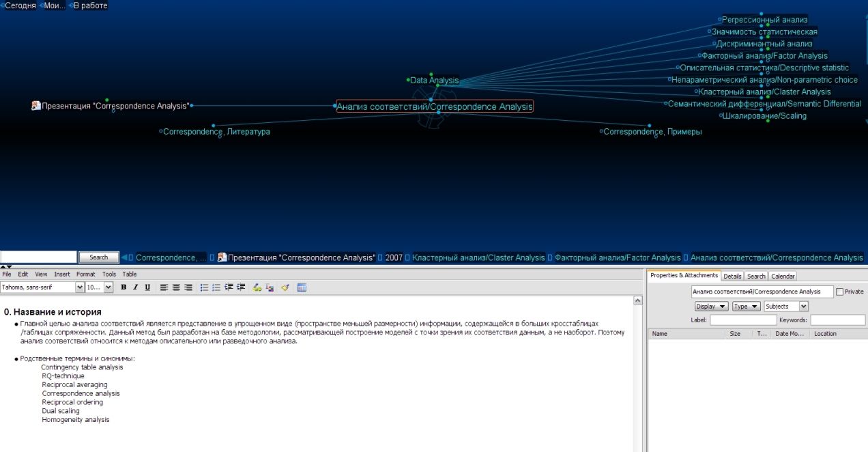
Task: Insert bulleted list in notes
Action: 205,287
